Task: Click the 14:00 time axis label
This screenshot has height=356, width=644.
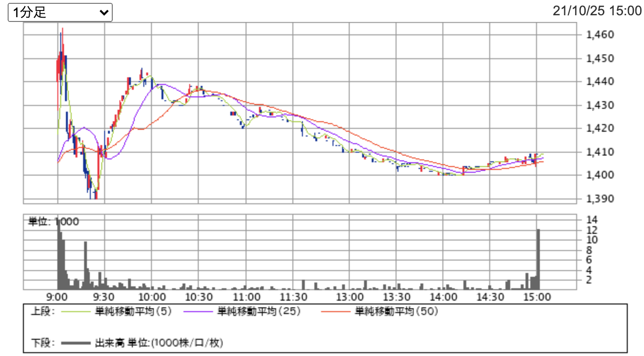Action: [x=443, y=297]
